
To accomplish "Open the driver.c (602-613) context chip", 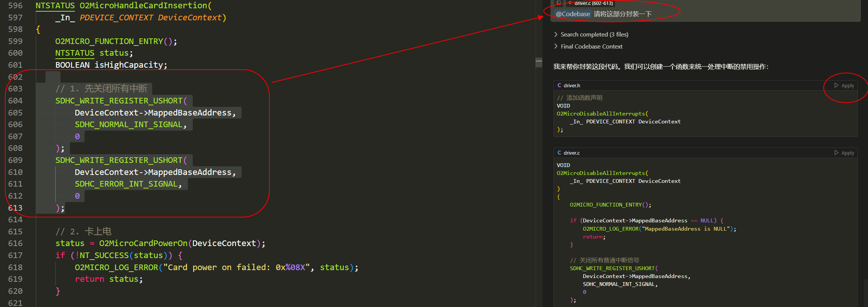I will 591,3.
